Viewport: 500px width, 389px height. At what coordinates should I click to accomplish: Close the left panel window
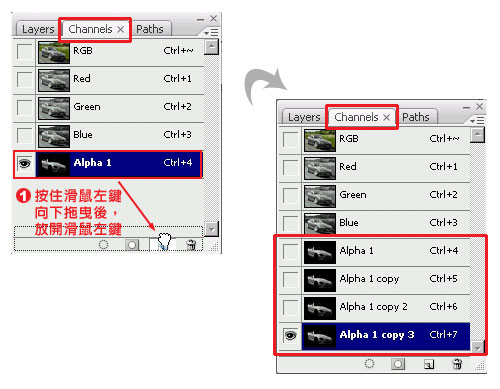coord(214,19)
